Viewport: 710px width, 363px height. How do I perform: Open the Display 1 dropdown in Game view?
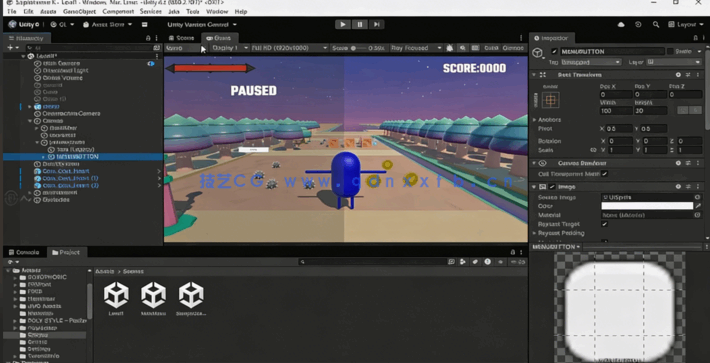click(230, 48)
